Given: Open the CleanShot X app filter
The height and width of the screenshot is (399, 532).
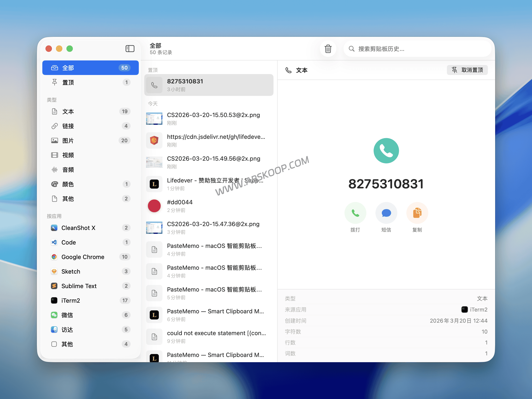Looking at the screenshot, I should [79, 228].
